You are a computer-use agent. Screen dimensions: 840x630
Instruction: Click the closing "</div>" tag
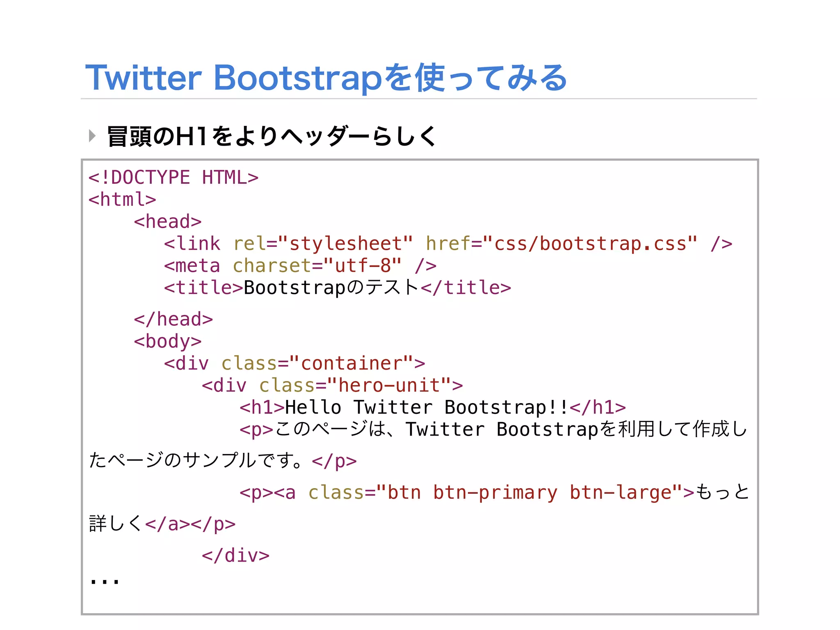coord(236,555)
